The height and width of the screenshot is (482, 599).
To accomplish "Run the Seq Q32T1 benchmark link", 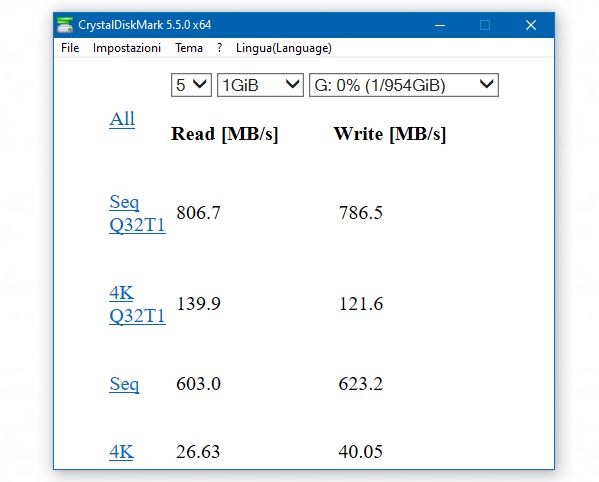I will (137, 213).
